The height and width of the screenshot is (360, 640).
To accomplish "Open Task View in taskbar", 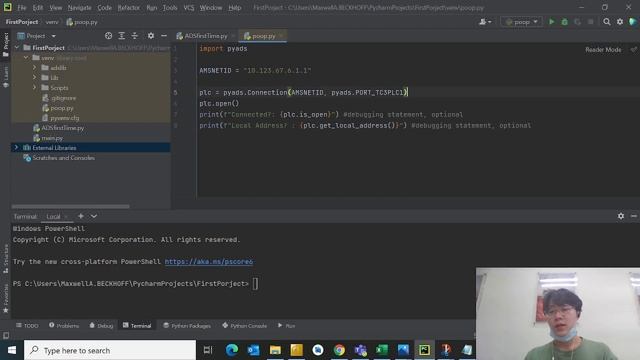I will (x=208, y=350).
